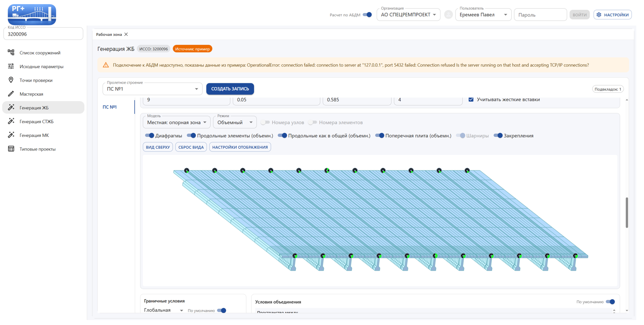Click the Генерация ЖБ heading
This screenshot has height=325, width=644.
click(116, 49)
